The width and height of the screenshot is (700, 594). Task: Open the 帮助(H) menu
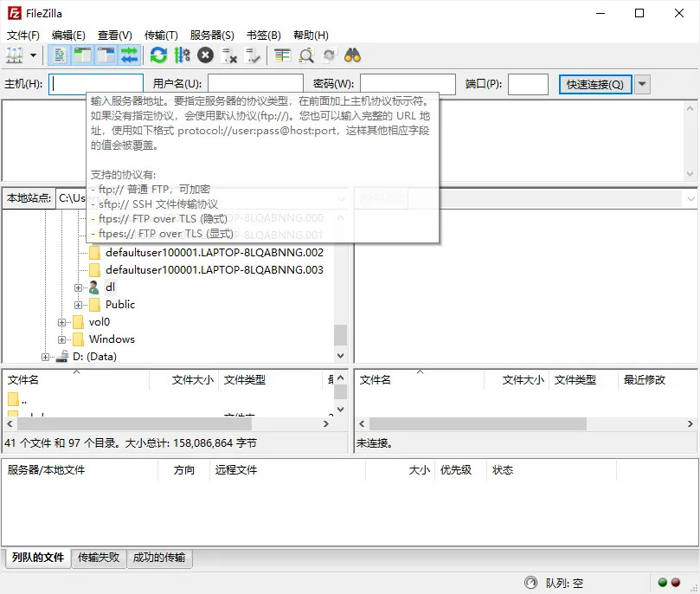[x=311, y=35]
